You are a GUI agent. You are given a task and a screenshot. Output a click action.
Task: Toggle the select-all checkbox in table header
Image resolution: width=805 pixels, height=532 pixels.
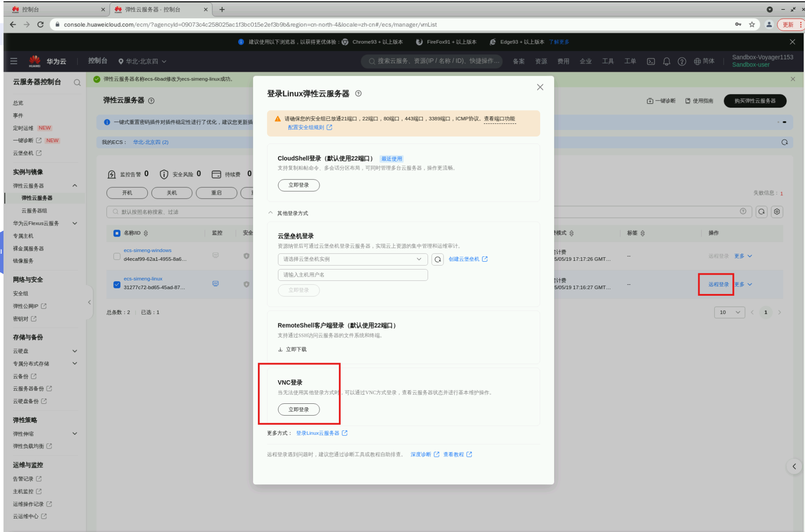[x=117, y=233]
